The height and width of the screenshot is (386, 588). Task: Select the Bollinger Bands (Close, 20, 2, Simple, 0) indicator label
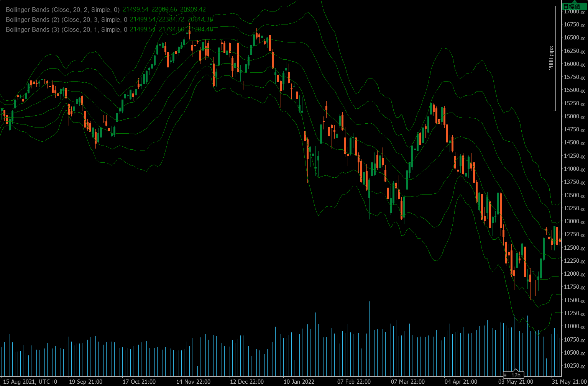(62, 10)
